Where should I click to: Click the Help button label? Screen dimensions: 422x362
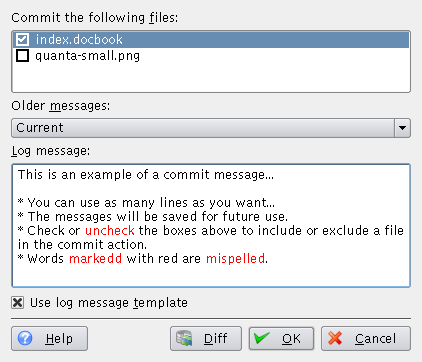(59, 339)
